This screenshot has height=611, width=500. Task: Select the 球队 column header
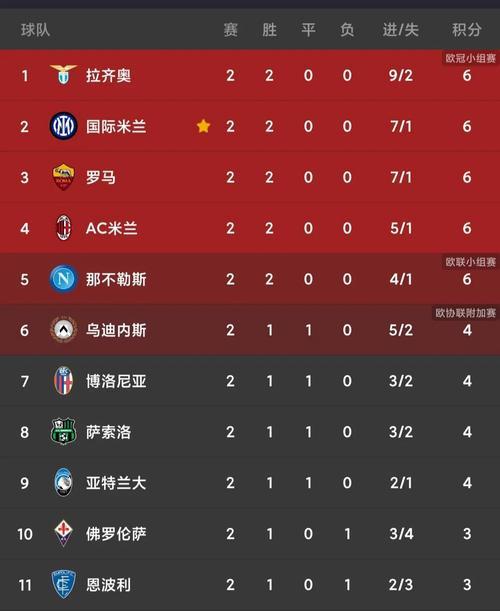click(x=35, y=30)
